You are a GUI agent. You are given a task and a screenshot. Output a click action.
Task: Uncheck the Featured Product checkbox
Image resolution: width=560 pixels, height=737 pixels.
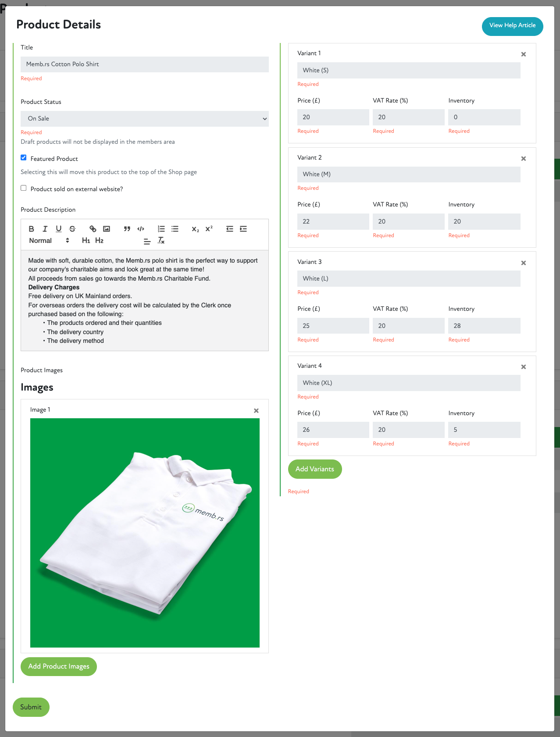24,158
